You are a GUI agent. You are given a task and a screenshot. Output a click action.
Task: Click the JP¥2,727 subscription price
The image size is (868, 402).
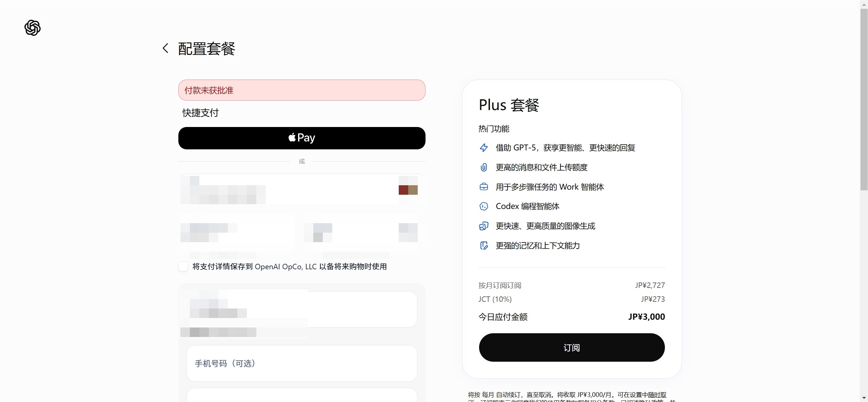click(x=650, y=285)
